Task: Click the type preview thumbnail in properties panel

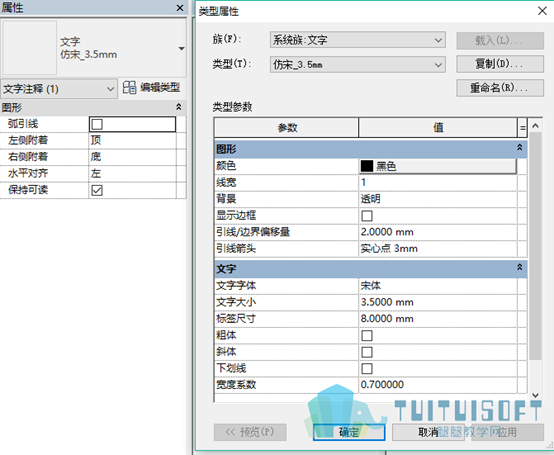Action: pyautogui.click(x=29, y=47)
